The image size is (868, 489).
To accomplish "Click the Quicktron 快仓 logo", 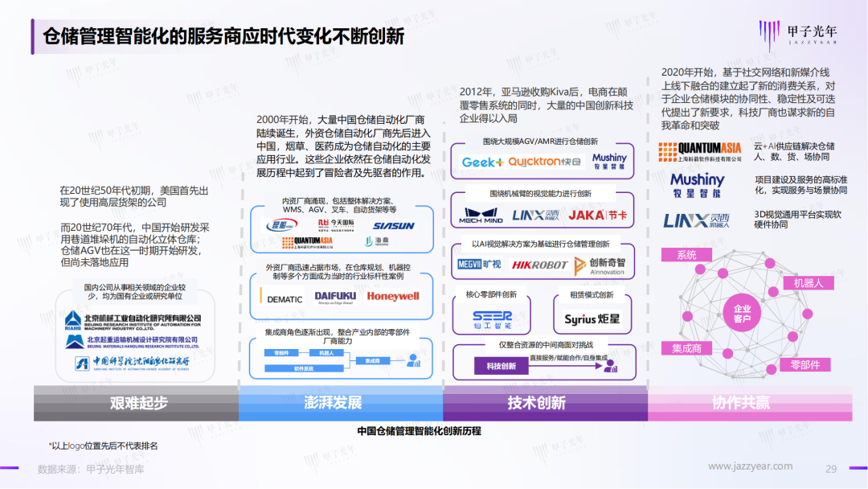I will pos(545,162).
